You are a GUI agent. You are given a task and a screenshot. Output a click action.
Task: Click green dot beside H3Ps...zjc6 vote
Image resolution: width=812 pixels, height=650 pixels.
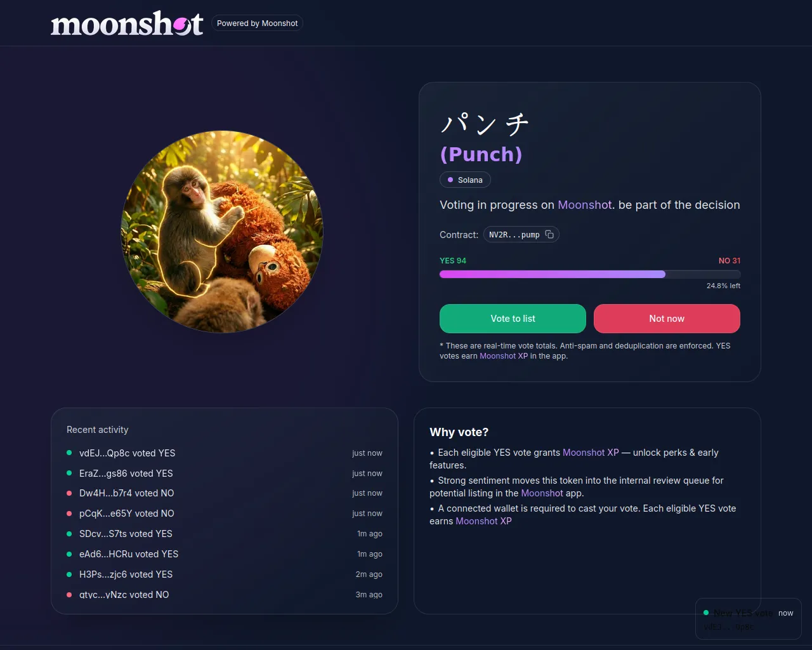point(69,574)
